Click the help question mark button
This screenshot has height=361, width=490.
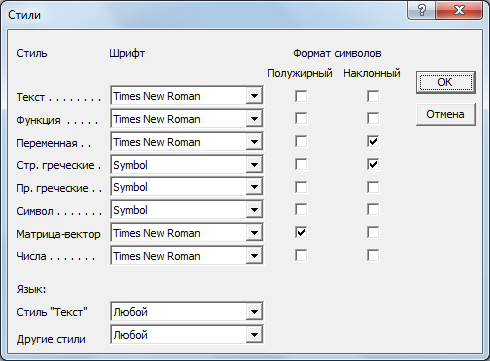coord(421,10)
